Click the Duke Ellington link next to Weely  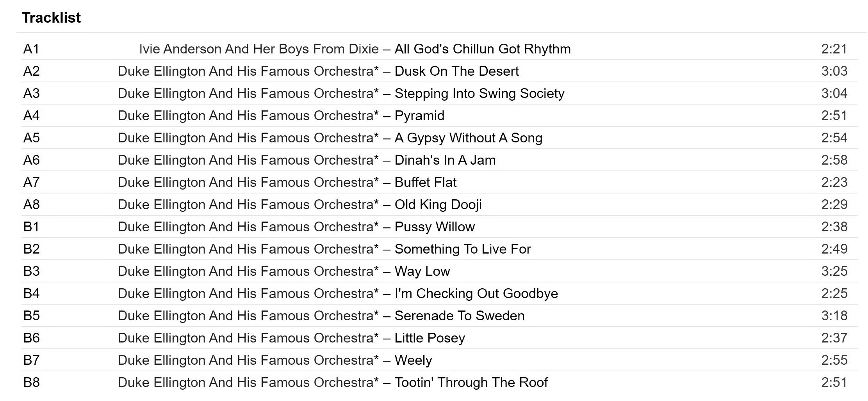pos(248,360)
